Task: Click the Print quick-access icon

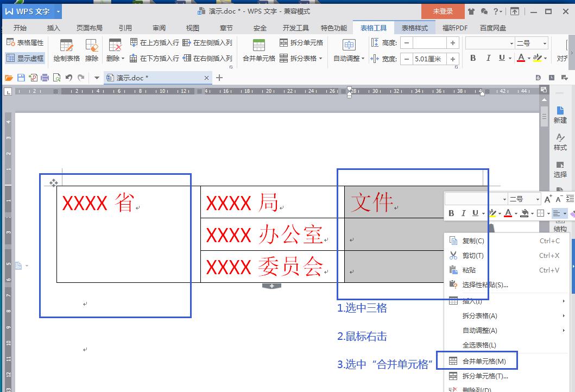Action: pyautogui.click(x=45, y=78)
